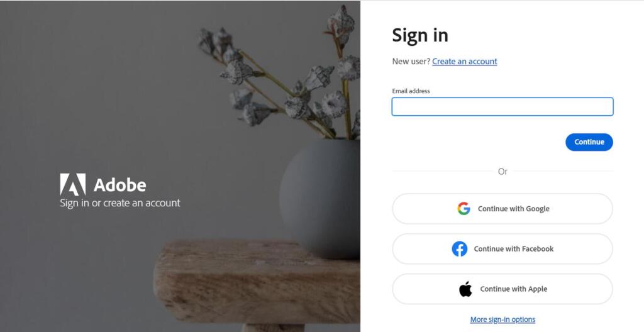Click the Adobe logo icon
This screenshot has width=644, height=332.
coord(73,184)
